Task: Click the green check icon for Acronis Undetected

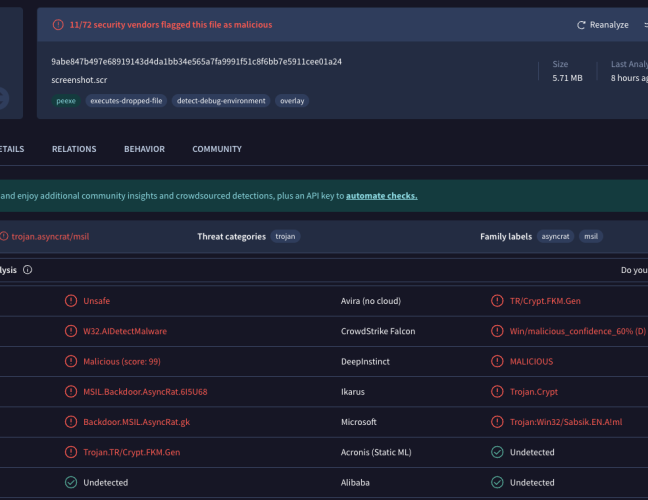Action: point(497,452)
